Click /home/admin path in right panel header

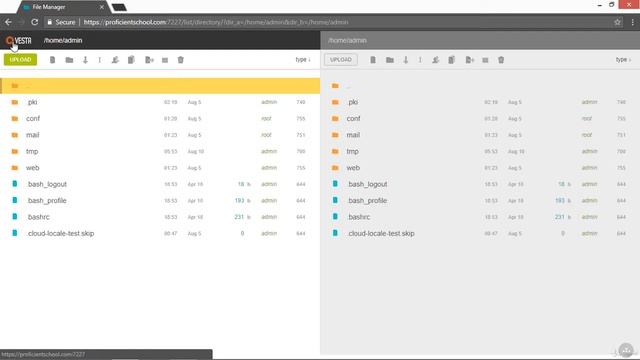347,40
